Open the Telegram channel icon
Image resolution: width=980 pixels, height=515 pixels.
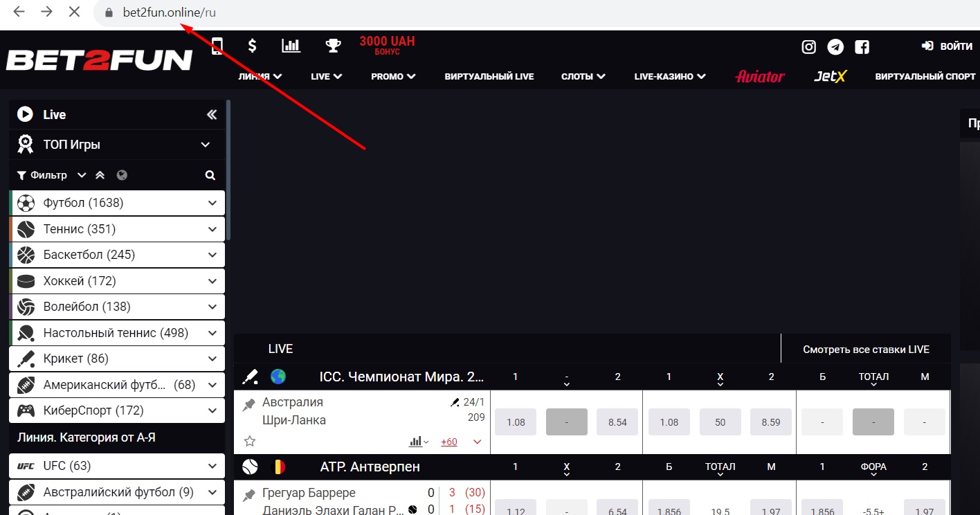(835, 47)
